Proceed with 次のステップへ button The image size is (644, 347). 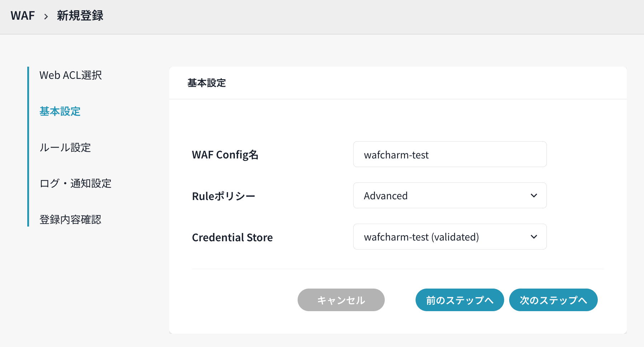click(553, 300)
